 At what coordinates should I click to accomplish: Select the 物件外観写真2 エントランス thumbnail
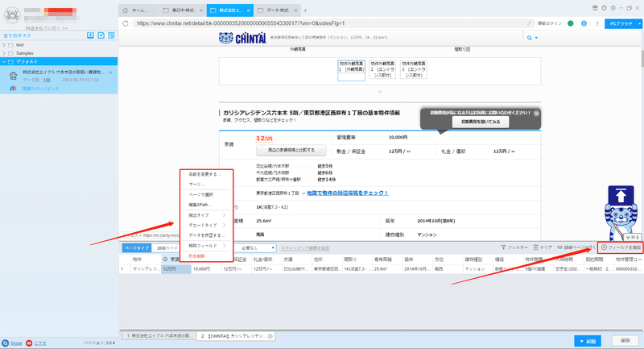tap(382, 69)
